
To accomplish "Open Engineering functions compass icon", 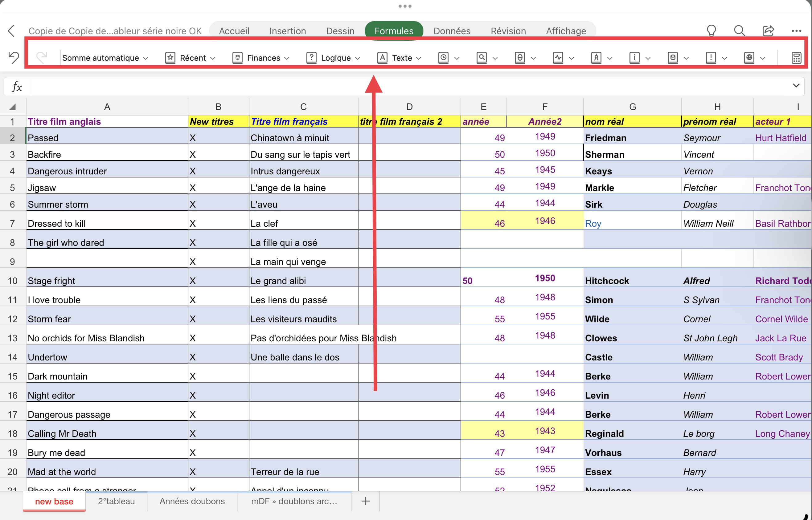I will coord(601,58).
